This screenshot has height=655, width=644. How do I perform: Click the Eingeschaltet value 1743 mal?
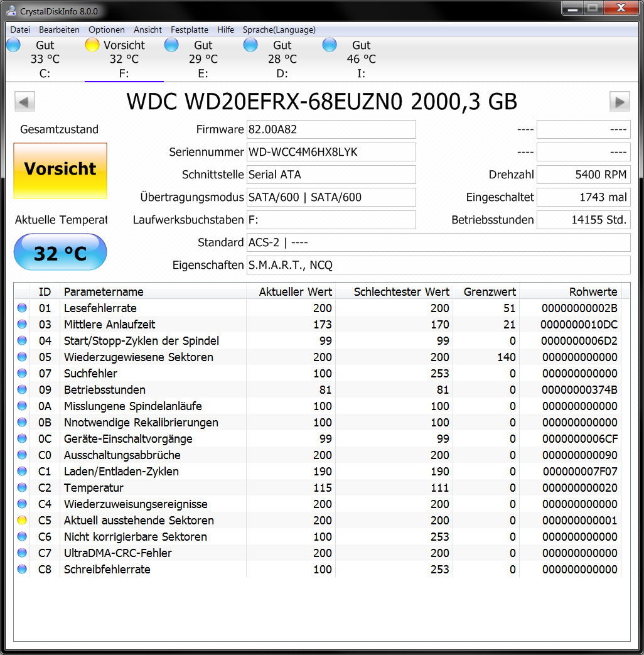(584, 197)
